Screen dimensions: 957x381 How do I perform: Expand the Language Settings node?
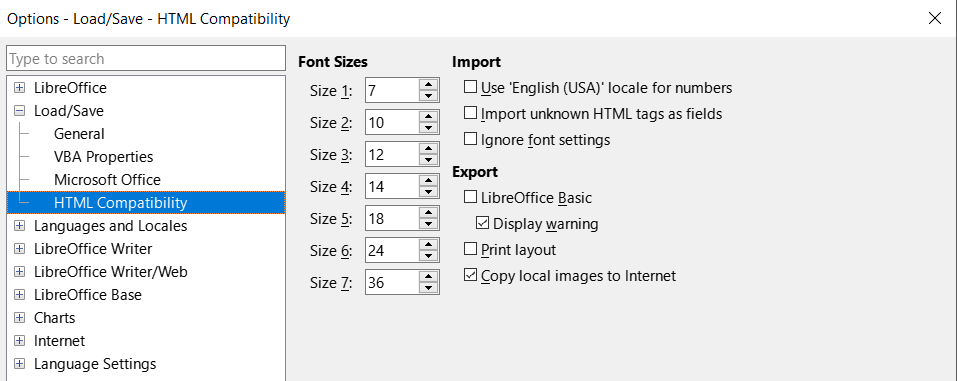(20, 364)
